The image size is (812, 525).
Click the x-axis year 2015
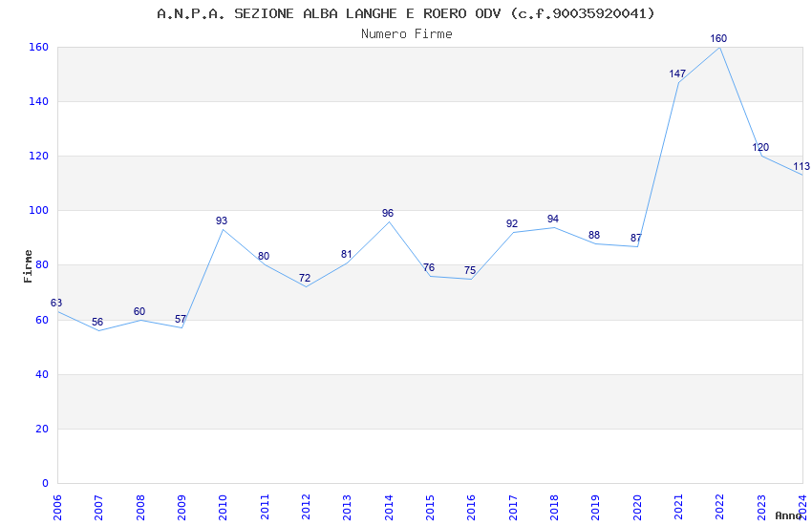coord(430,508)
